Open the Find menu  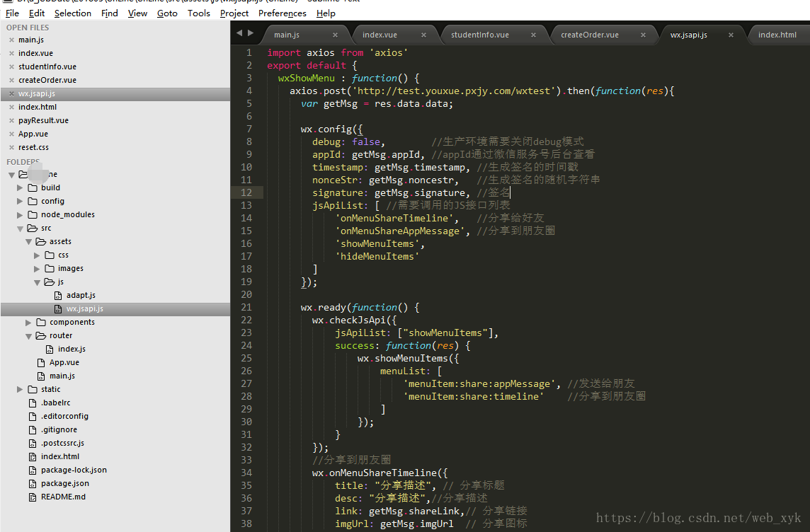(110, 13)
